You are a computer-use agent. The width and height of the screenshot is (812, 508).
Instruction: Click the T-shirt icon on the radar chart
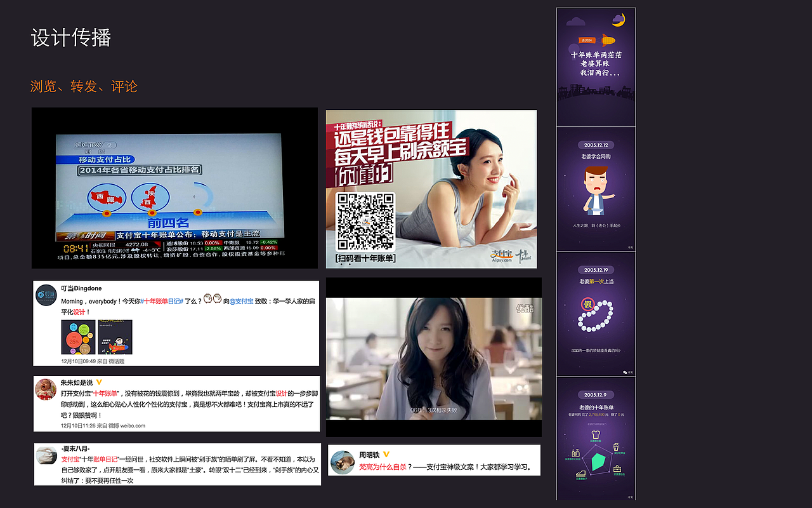coord(595,435)
